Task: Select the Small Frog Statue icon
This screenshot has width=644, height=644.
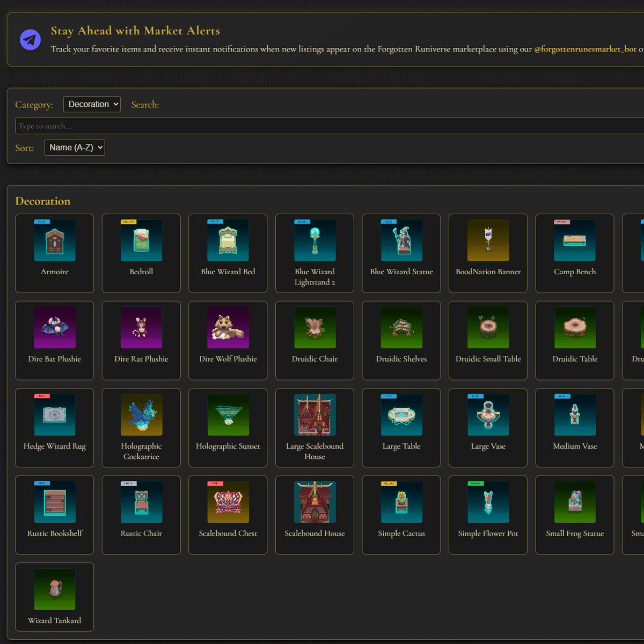Action: pos(575,502)
